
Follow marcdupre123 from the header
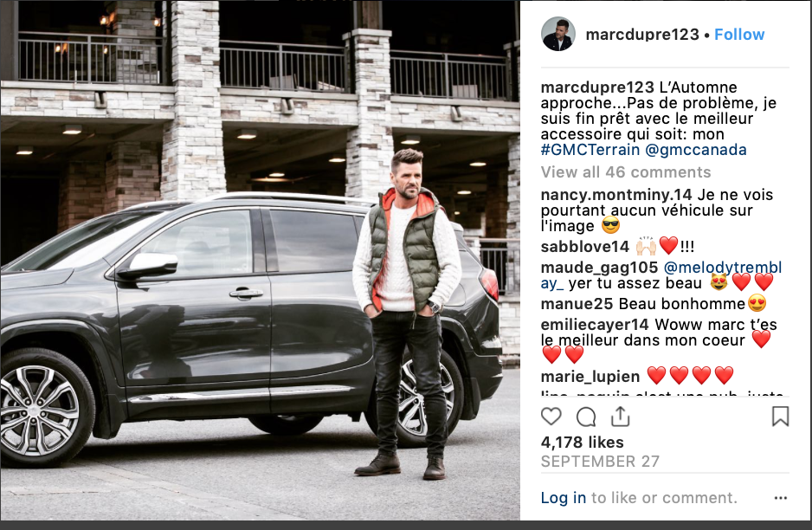pyautogui.click(x=739, y=35)
